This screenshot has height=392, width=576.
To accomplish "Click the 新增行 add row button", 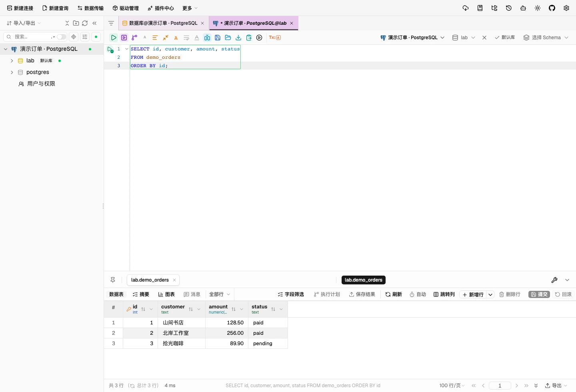I will (x=473, y=295).
